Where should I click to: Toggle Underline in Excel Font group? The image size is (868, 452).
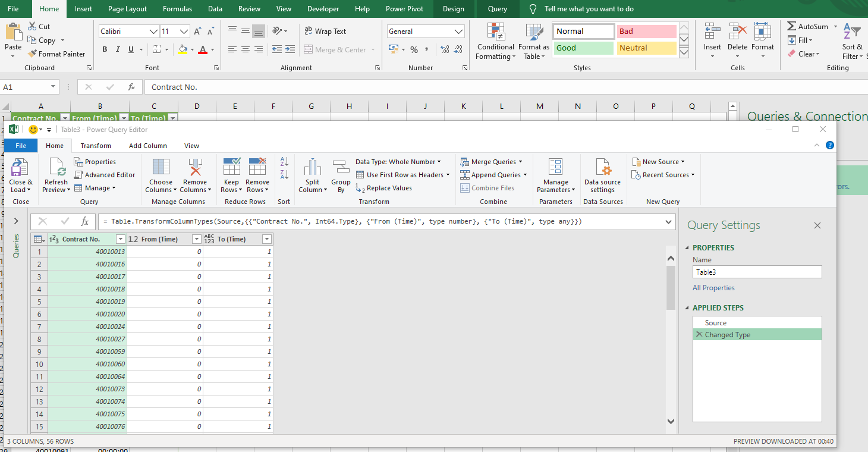(131, 49)
